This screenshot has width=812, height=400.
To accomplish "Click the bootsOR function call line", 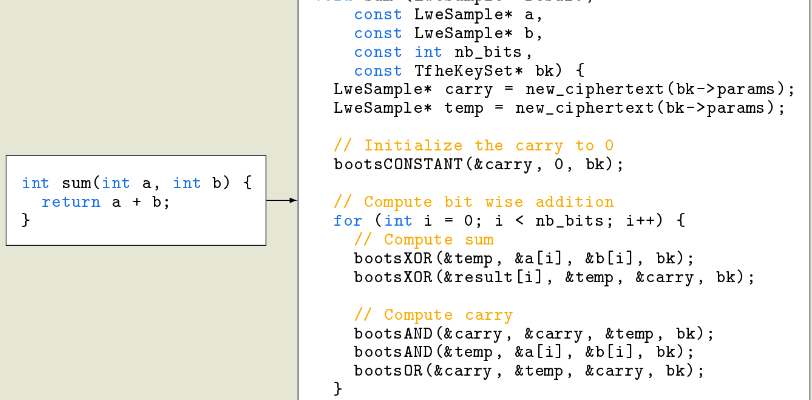I will [x=529, y=371].
